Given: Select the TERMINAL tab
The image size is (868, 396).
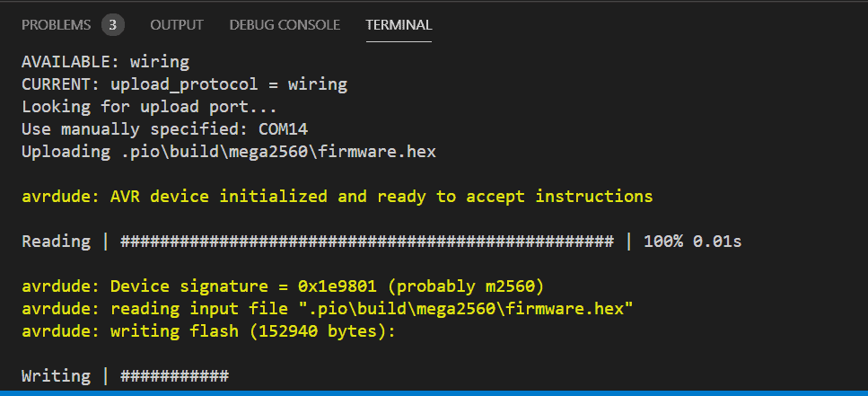Looking at the screenshot, I should (x=399, y=24).
